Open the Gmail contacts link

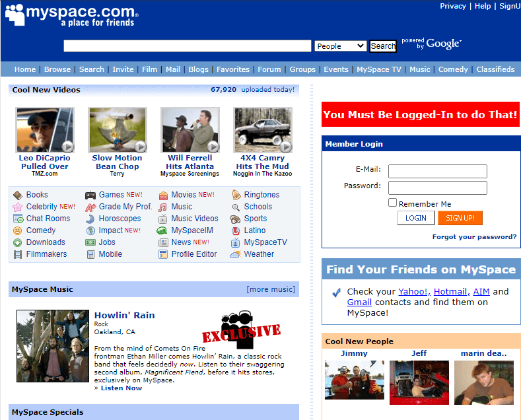click(x=359, y=302)
